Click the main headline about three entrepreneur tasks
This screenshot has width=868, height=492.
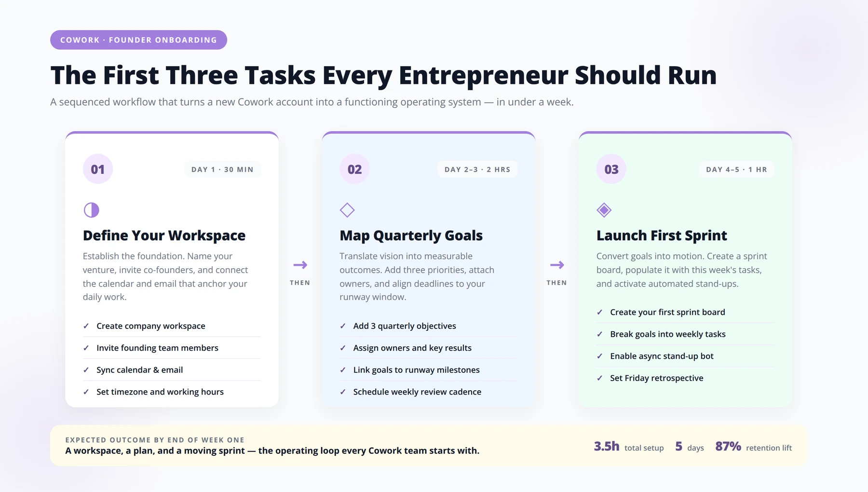[x=383, y=75]
